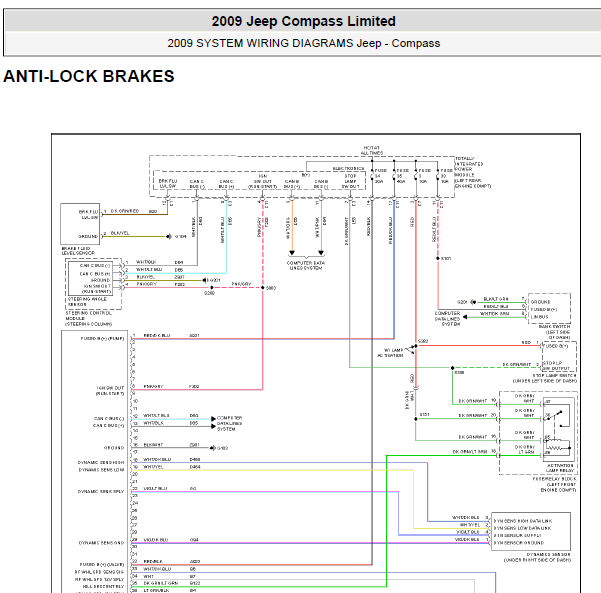Click 'DK GRN/LT GRN' label at pin 35

[x=161, y=583]
